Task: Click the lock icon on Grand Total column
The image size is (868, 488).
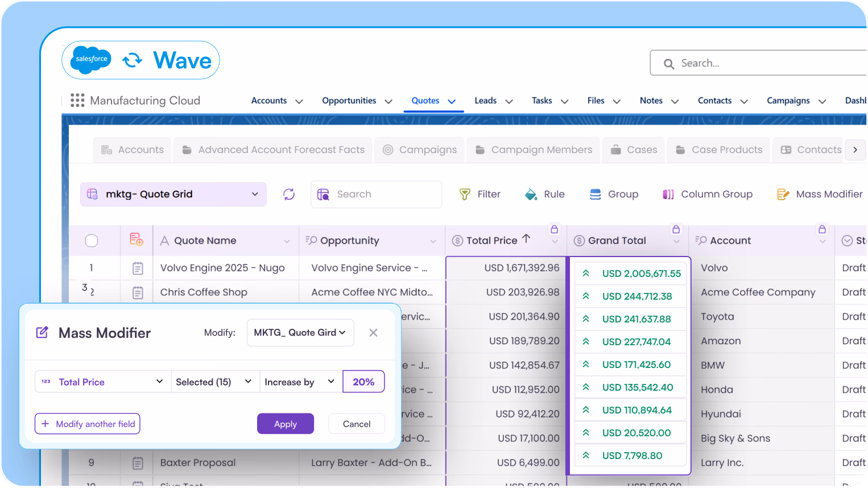Action: click(676, 229)
